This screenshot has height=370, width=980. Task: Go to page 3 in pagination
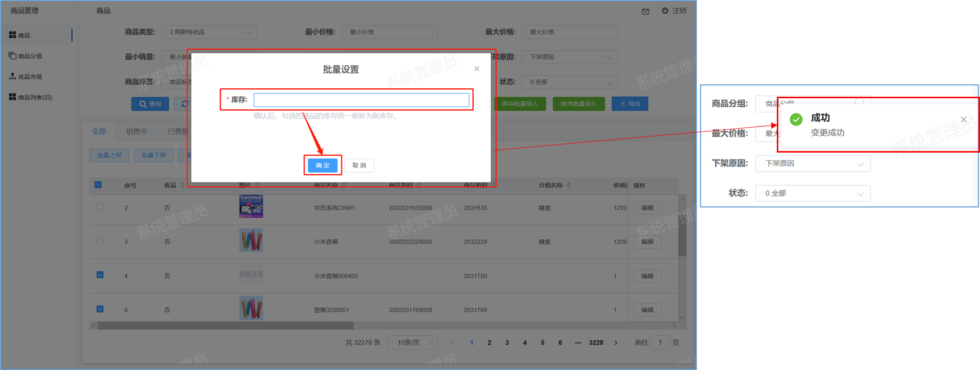507,343
